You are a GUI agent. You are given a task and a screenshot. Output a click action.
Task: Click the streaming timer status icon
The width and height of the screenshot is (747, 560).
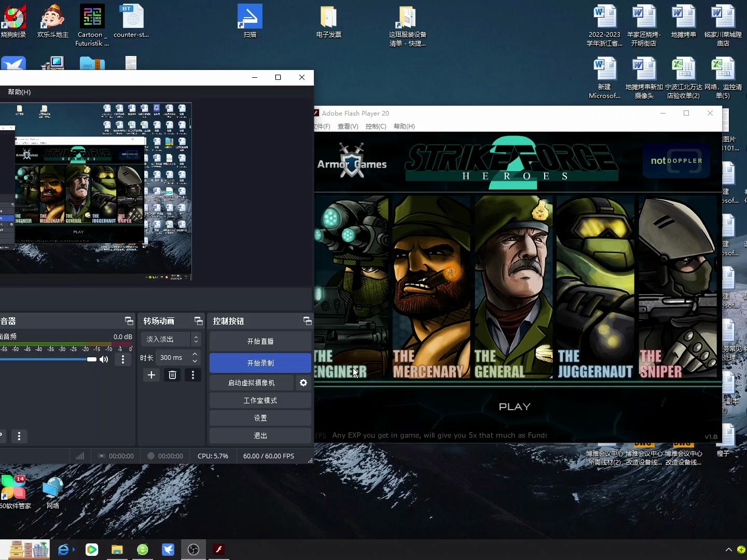coord(102,456)
